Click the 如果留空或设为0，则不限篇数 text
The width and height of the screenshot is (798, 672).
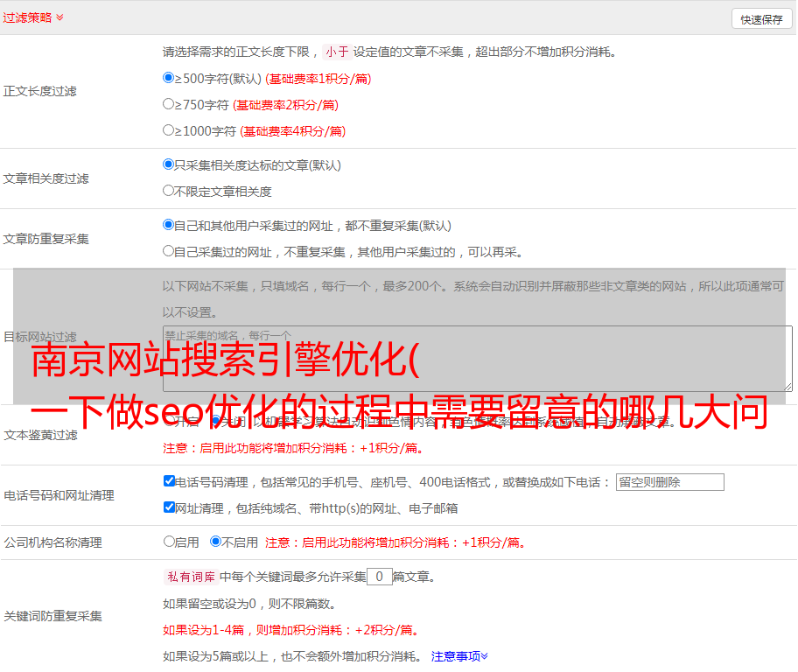(x=250, y=604)
